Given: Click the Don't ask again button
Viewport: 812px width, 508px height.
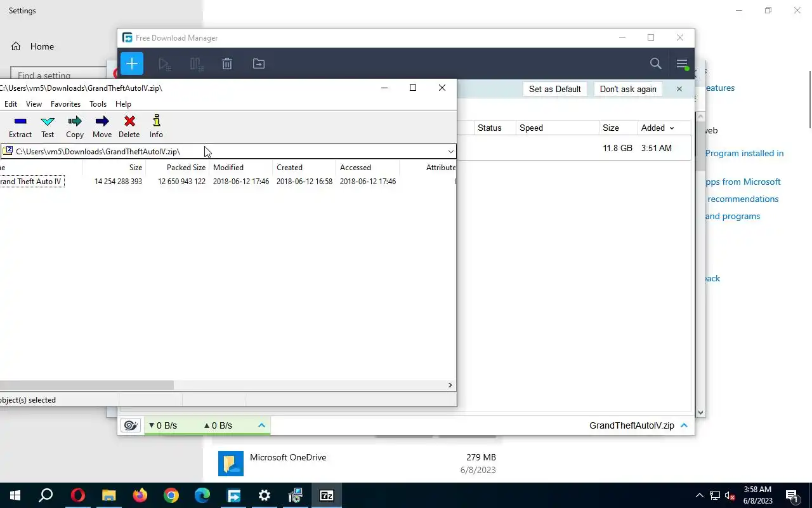Looking at the screenshot, I should 628,89.
